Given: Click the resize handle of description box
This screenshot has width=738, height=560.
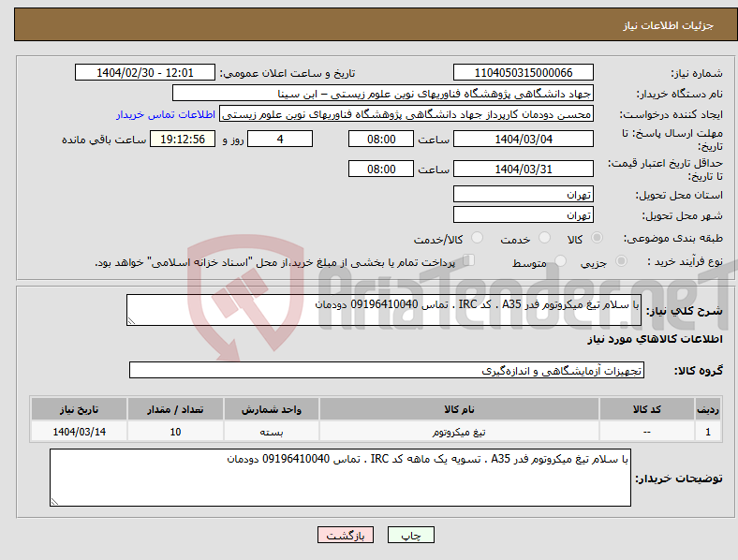Looking at the screenshot, I should pos(131,321).
